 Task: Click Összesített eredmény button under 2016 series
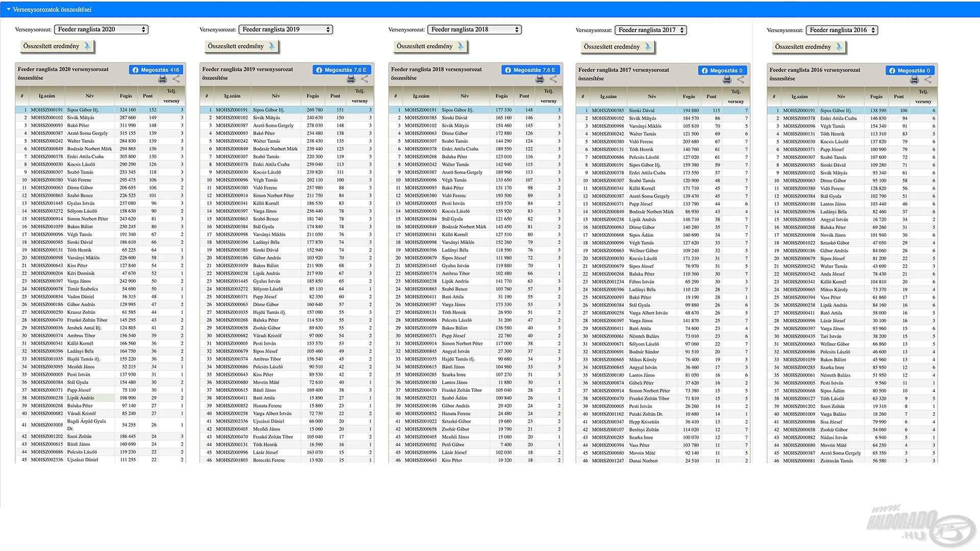pos(809,47)
